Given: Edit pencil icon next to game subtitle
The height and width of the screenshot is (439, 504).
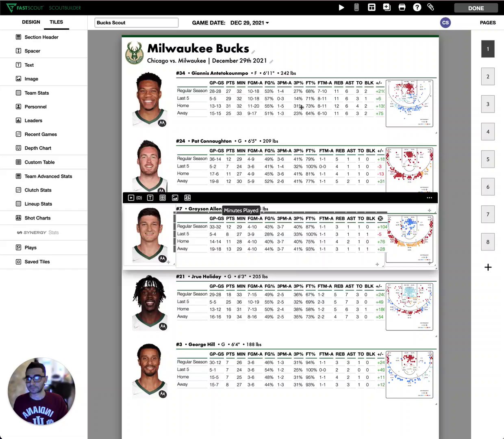Looking at the screenshot, I should pos(271,61).
